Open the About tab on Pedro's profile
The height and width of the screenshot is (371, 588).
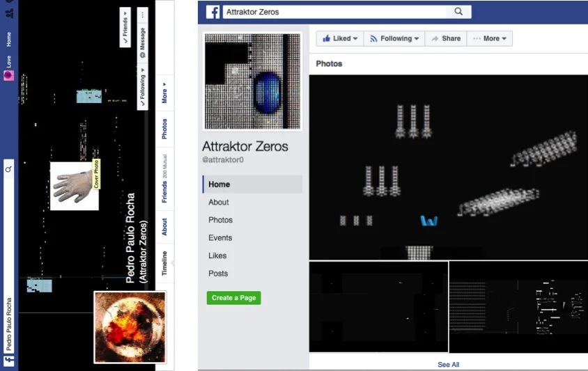pyautogui.click(x=164, y=227)
